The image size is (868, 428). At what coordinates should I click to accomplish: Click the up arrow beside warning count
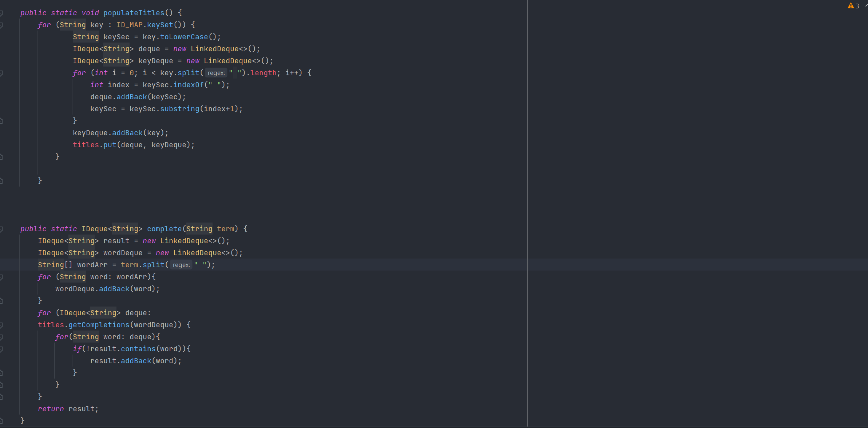[x=866, y=5]
